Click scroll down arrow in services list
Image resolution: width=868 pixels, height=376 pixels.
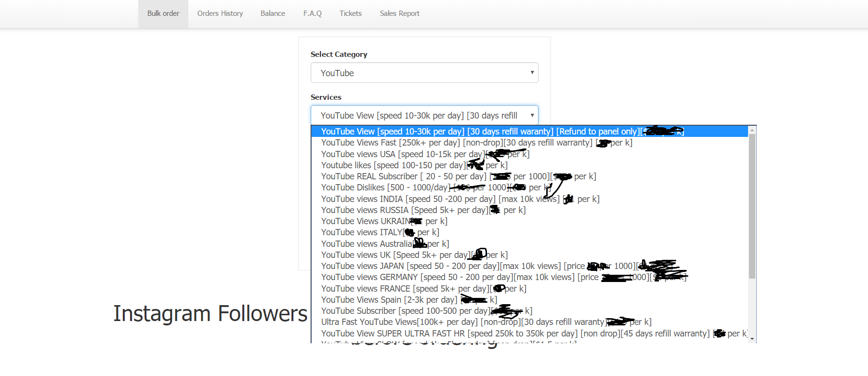click(x=752, y=339)
